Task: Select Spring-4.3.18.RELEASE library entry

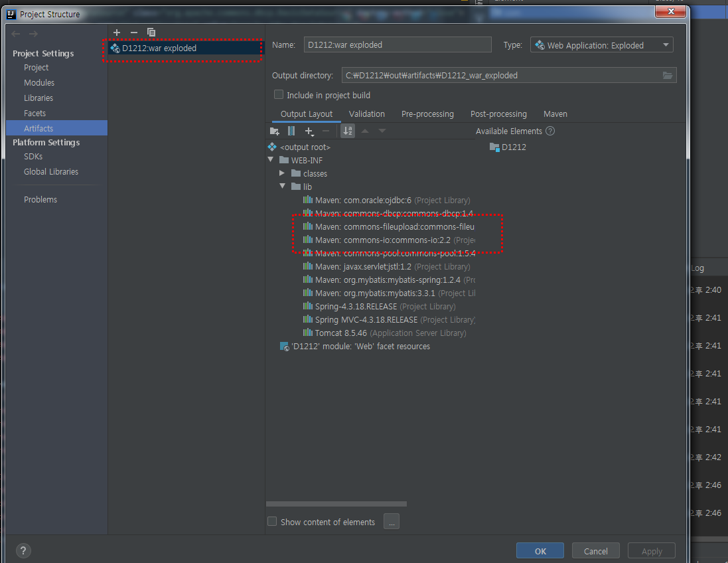Action: coord(380,307)
